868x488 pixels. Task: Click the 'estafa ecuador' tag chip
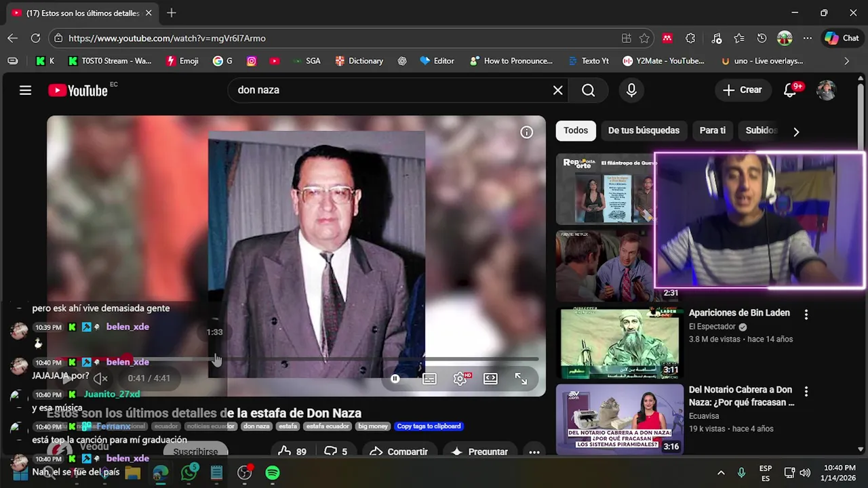click(328, 426)
